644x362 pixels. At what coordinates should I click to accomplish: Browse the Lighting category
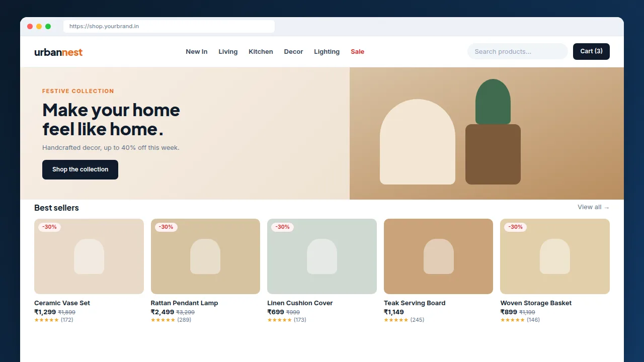pos(327,52)
